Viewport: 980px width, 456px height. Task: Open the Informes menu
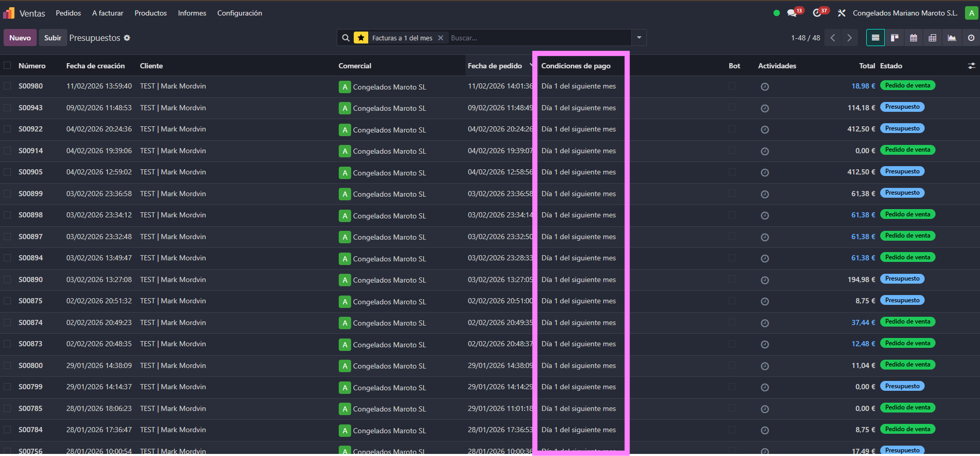(x=192, y=13)
